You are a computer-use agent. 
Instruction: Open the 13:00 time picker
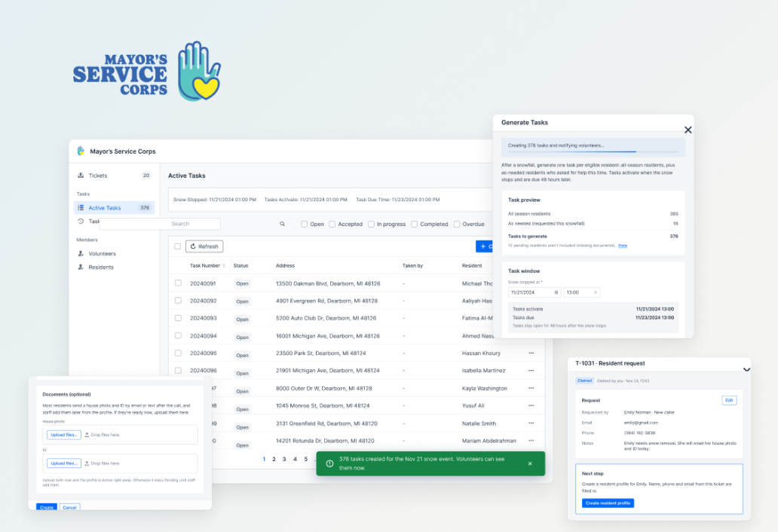581,292
